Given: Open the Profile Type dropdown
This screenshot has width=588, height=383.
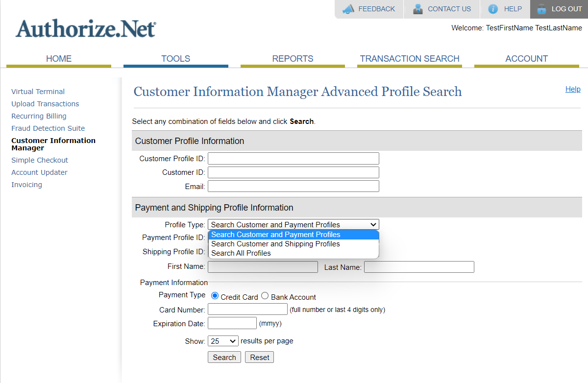Looking at the screenshot, I should [x=294, y=225].
